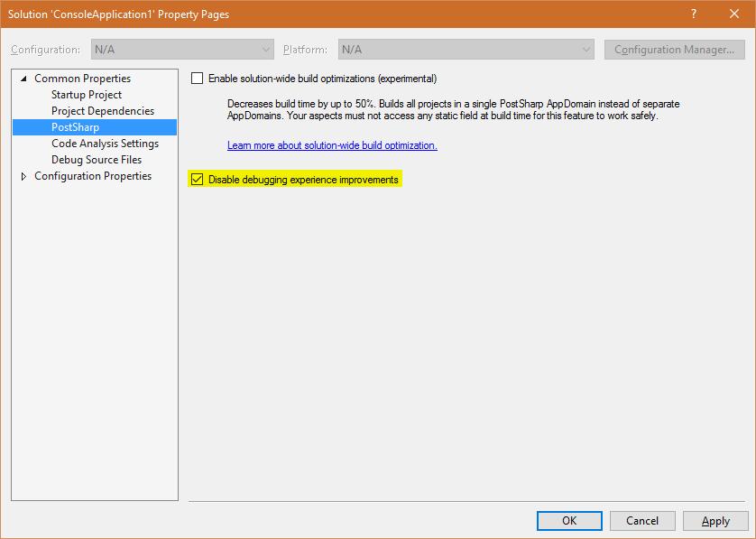Enable solution-wide build optimizations checkbox
756x539 pixels.
click(198, 79)
